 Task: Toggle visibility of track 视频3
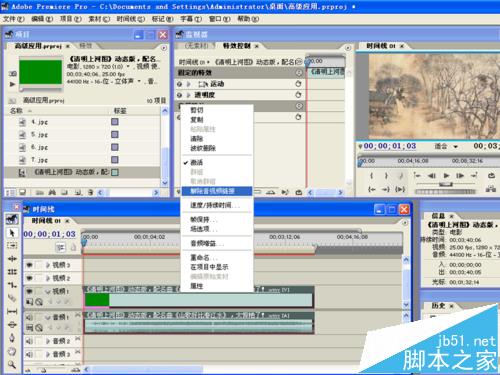(x=30, y=265)
